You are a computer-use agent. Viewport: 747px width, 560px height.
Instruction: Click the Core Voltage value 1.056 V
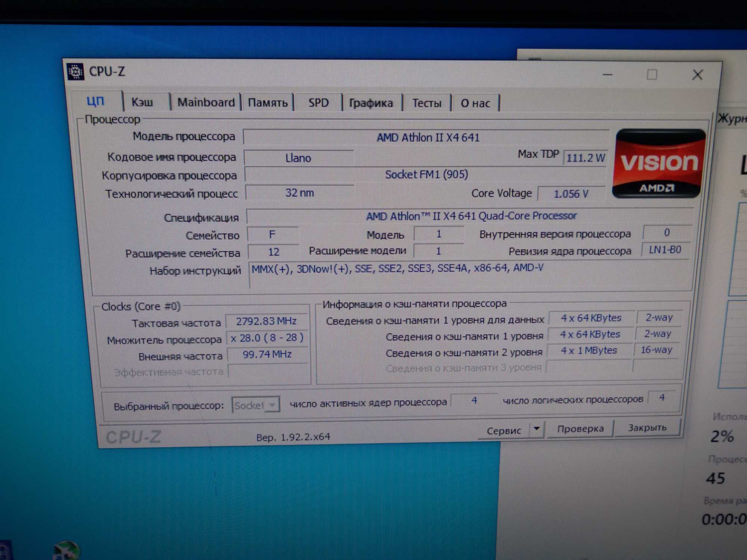(571, 194)
